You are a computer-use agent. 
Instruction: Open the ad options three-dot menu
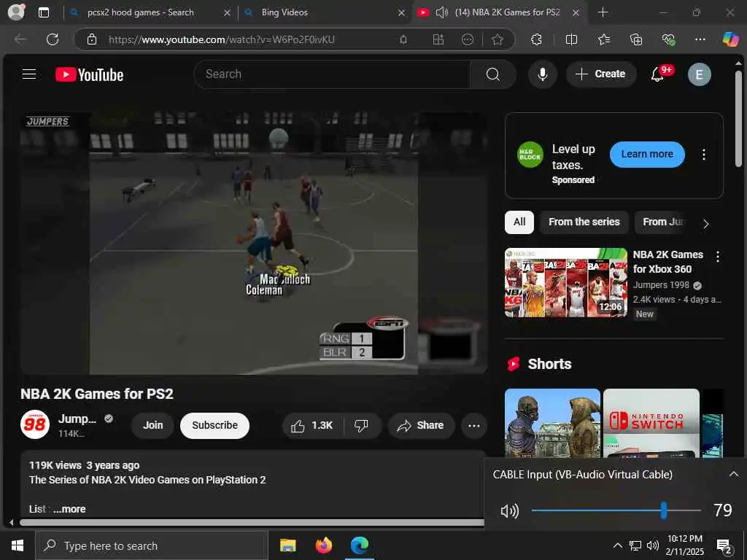704,155
